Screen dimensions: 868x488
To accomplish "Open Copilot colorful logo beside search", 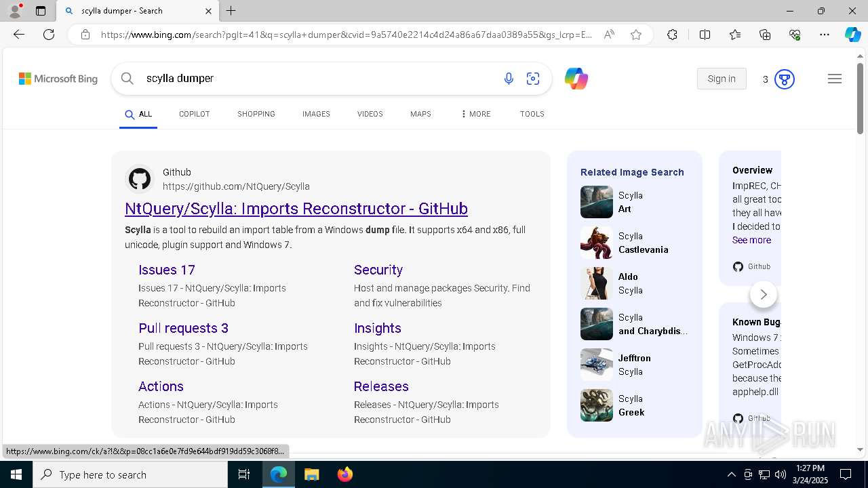I will pyautogui.click(x=576, y=79).
